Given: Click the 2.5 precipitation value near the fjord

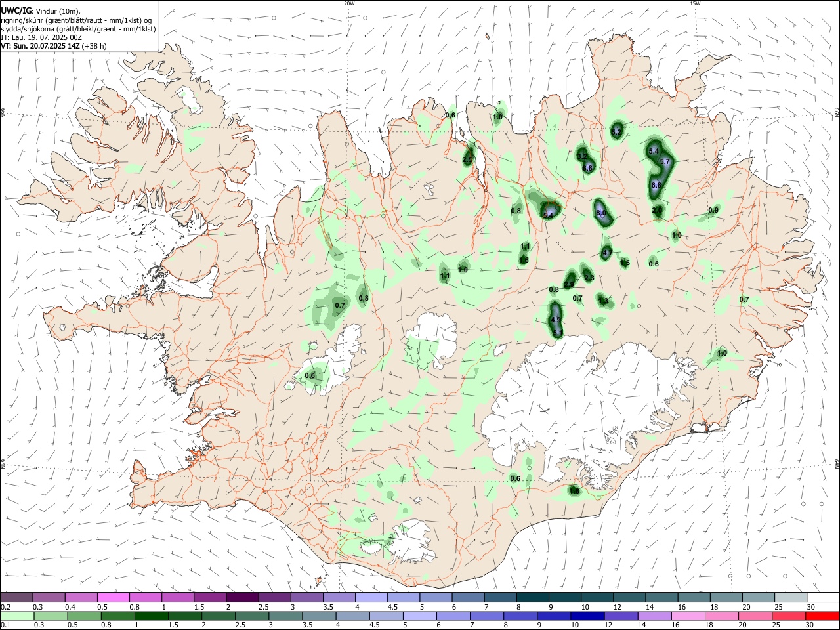Looking at the screenshot, I should pos(467,159).
